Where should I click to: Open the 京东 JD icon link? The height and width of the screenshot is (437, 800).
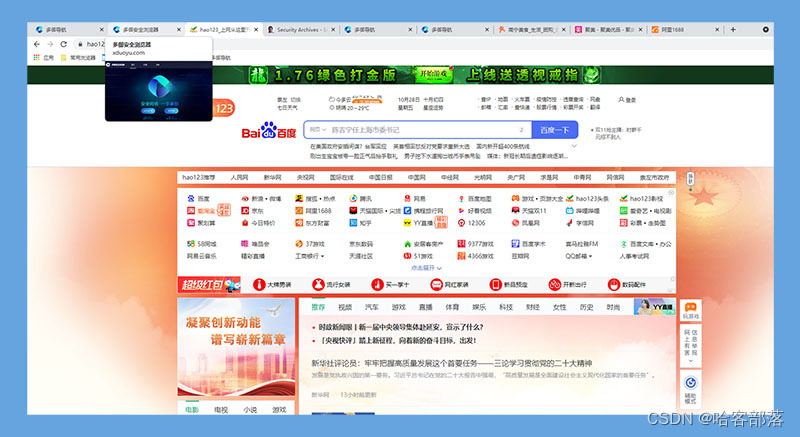coord(245,211)
